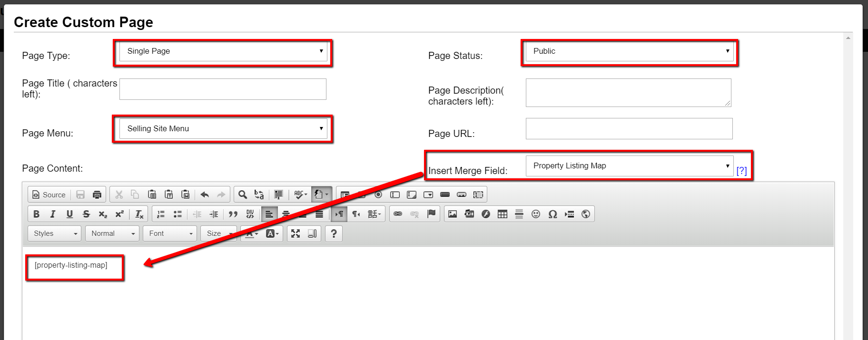
Task: Open the background color picker
Action: (272, 233)
